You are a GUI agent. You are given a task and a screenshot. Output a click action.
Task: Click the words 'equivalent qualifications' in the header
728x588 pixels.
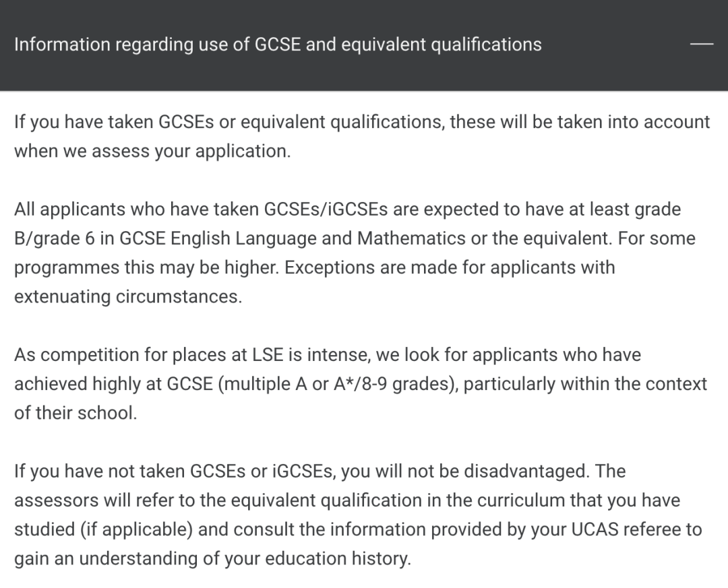click(x=442, y=45)
